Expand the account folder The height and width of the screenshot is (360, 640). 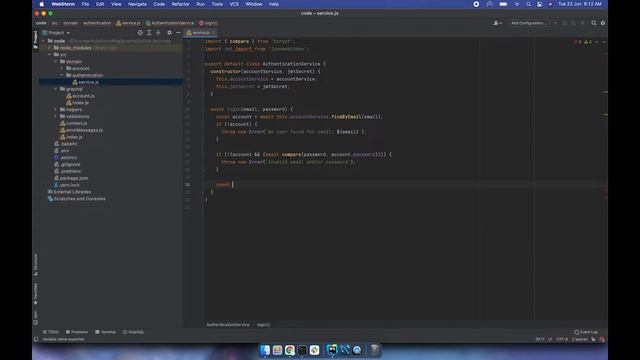tap(62, 69)
